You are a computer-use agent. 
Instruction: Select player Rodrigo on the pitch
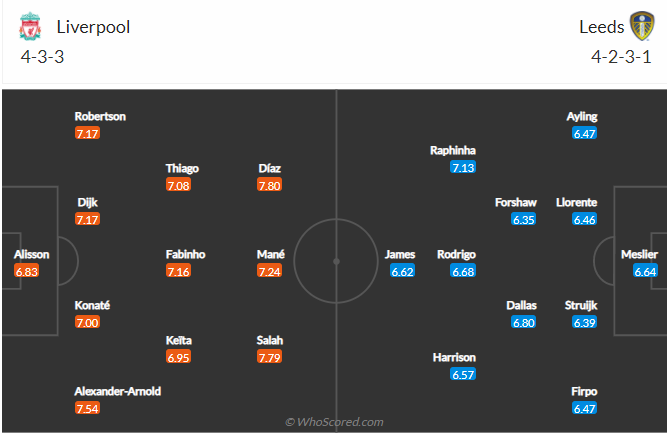click(x=456, y=254)
